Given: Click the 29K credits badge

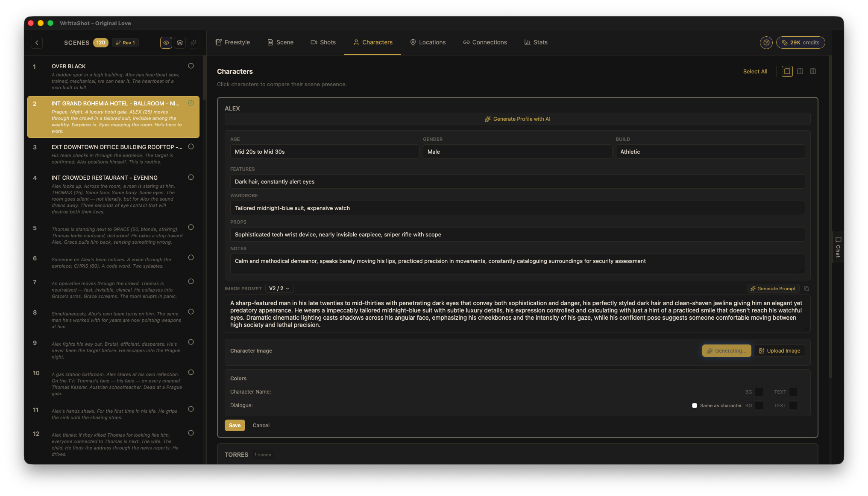Looking at the screenshot, I should (x=801, y=42).
